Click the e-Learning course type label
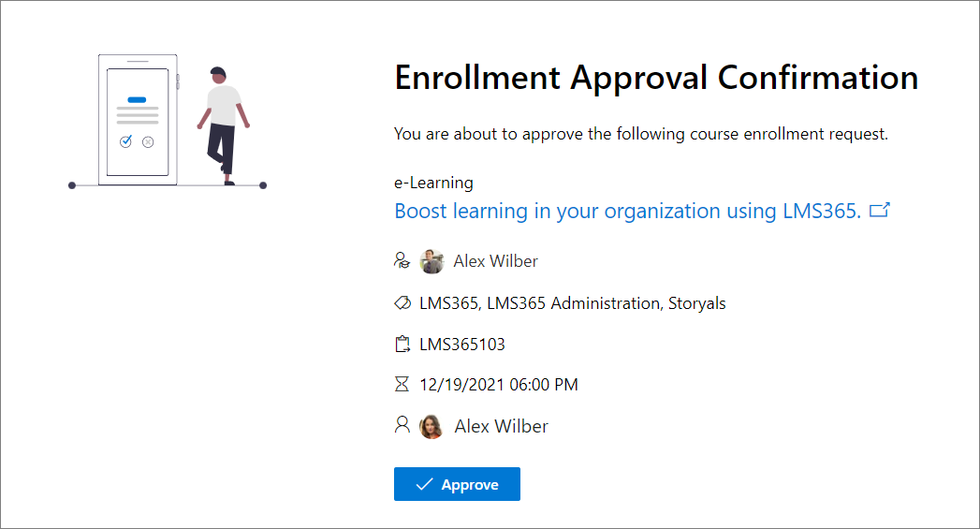 click(x=433, y=183)
